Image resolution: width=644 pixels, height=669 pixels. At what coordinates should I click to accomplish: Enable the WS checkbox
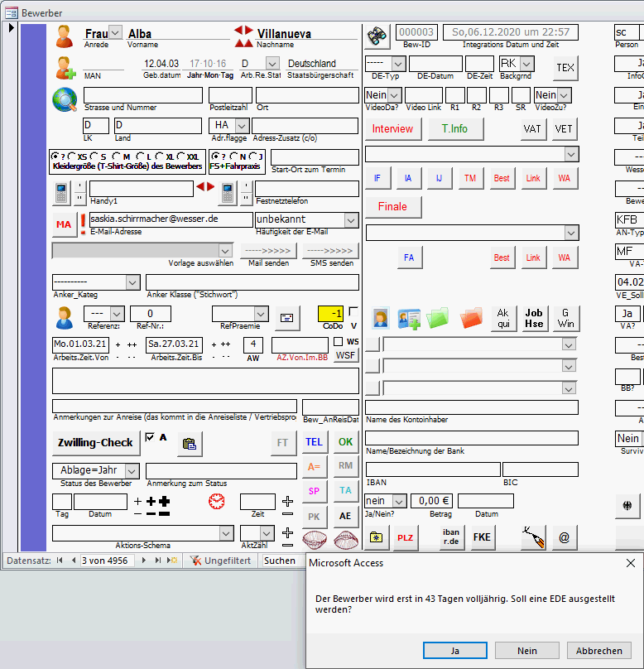[x=338, y=341]
